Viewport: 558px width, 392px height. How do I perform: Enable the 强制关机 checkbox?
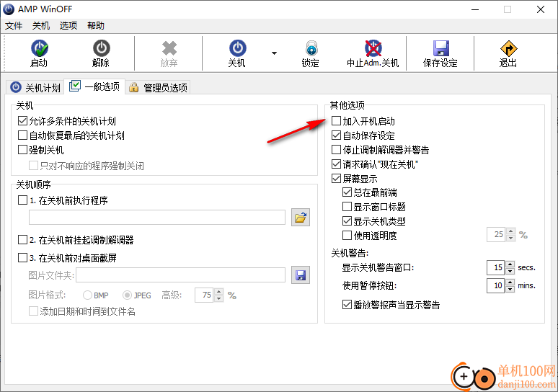(22, 150)
